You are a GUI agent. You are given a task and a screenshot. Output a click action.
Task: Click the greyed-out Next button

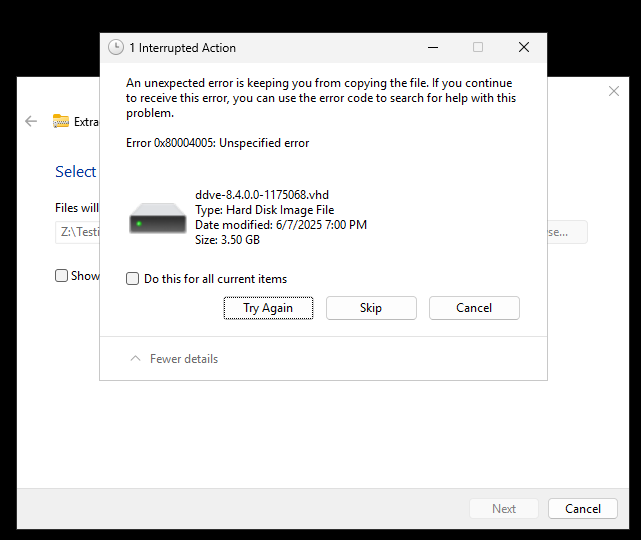coord(504,508)
